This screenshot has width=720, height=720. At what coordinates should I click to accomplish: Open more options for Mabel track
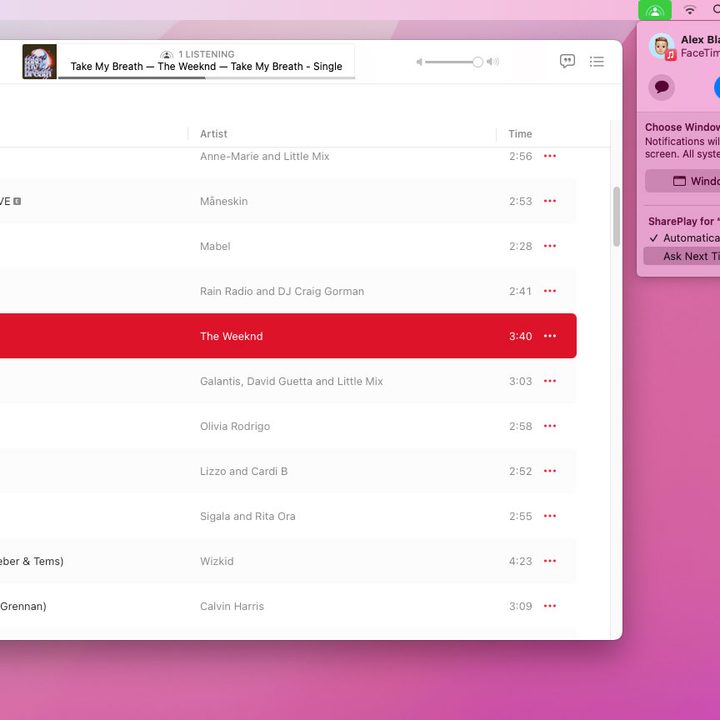coord(550,246)
